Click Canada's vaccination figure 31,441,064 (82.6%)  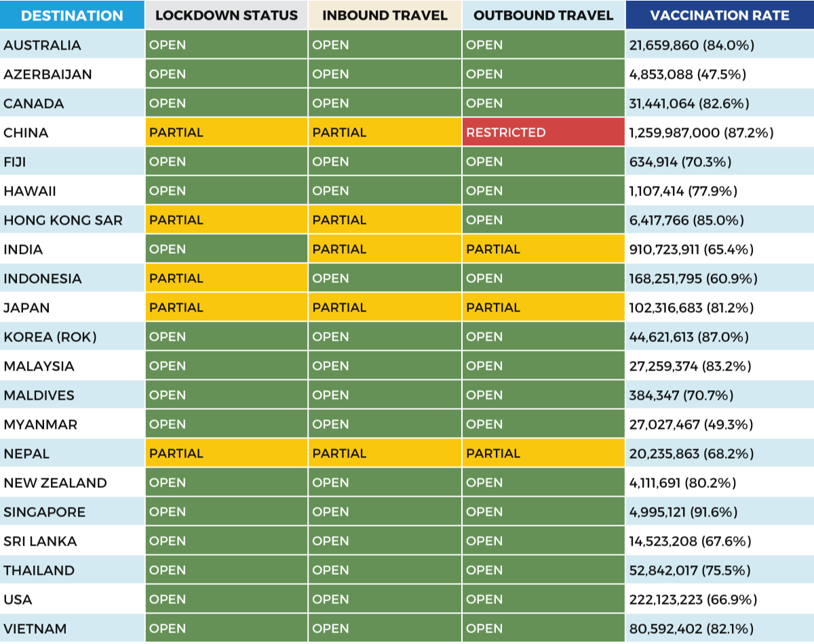point(689,104)
